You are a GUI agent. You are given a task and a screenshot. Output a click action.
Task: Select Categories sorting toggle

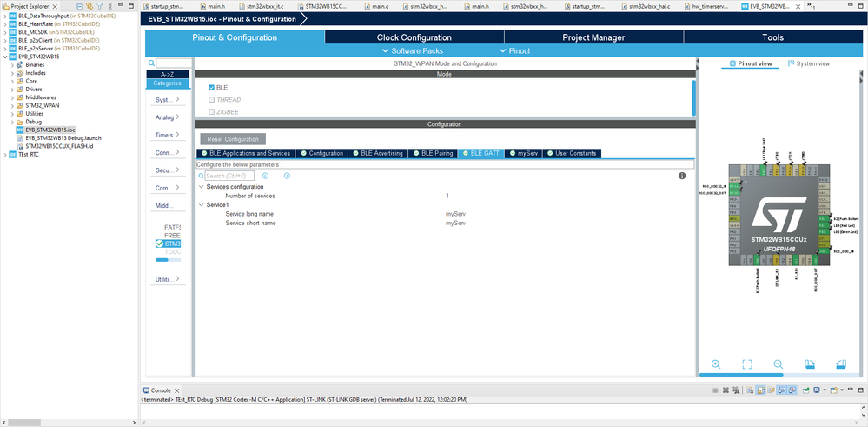(168, 83)
